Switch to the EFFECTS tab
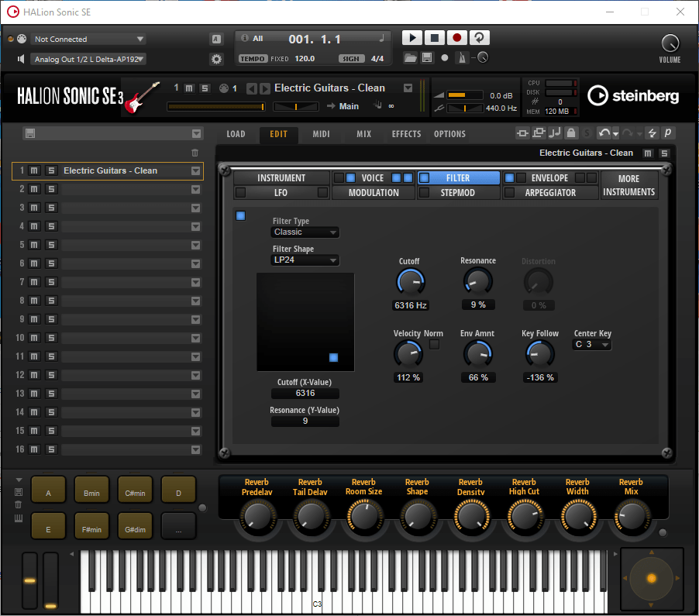 [406, 134]
